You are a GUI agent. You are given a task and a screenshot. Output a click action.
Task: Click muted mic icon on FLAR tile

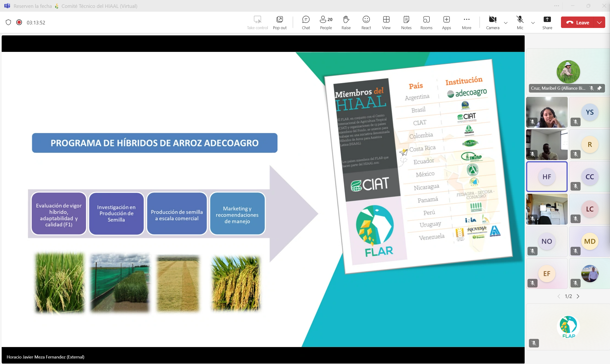(x=534, y=343)
